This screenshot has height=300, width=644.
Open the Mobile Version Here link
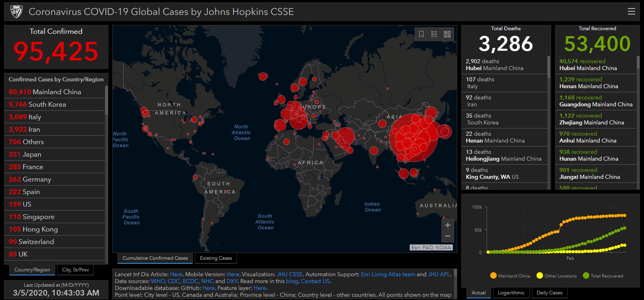coord(233,274)
